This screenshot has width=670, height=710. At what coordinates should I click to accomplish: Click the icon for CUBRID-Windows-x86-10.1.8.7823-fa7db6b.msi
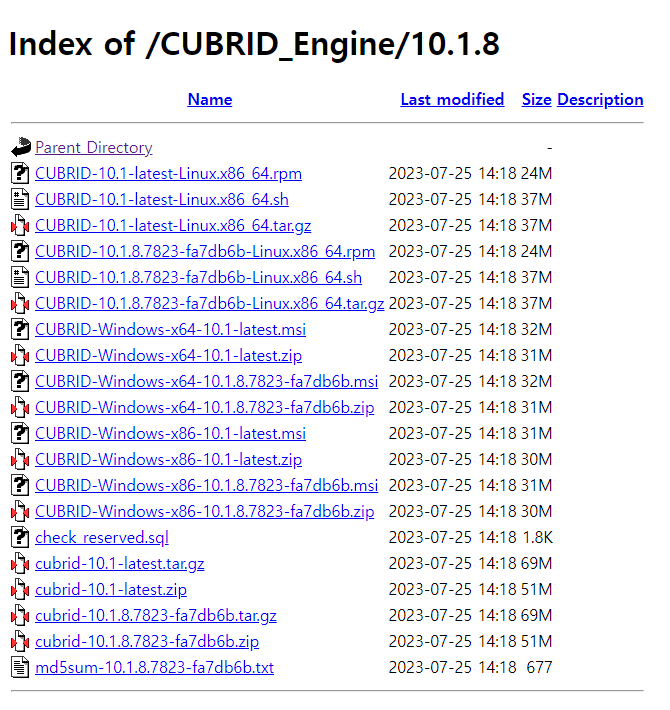(20, 485)
